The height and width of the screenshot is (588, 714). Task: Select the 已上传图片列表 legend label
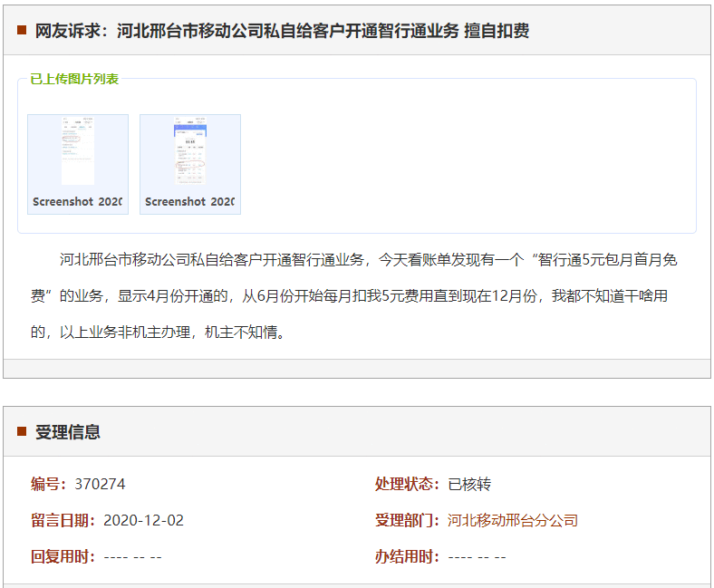pyautogui.click(x=74, y=79)
